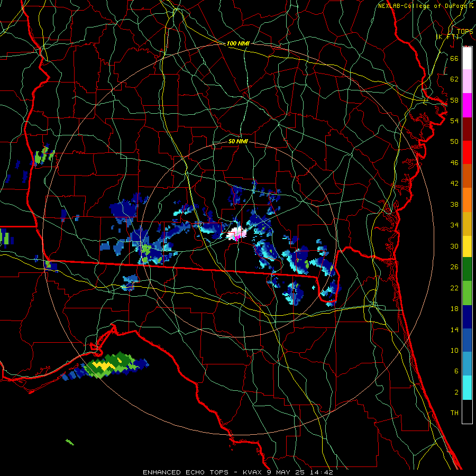Select the dark green legend swatch
This screenshot has height=476, width=476.
point(467,269)
